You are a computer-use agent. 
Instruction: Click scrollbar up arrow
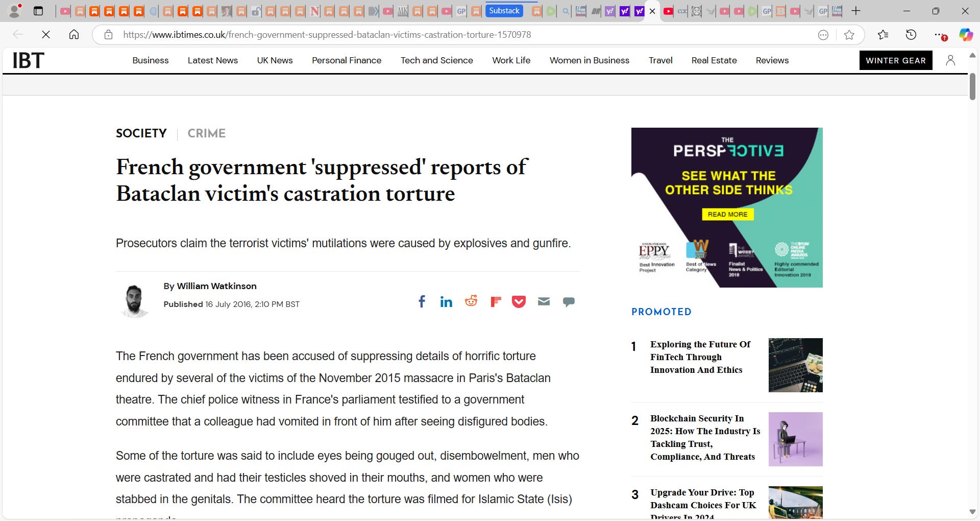972,55
